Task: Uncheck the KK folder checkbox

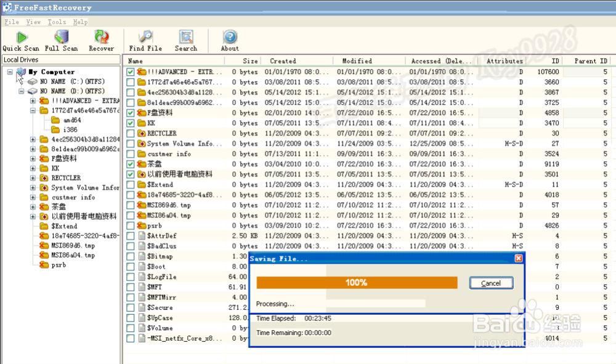Action: coord(131,123)
